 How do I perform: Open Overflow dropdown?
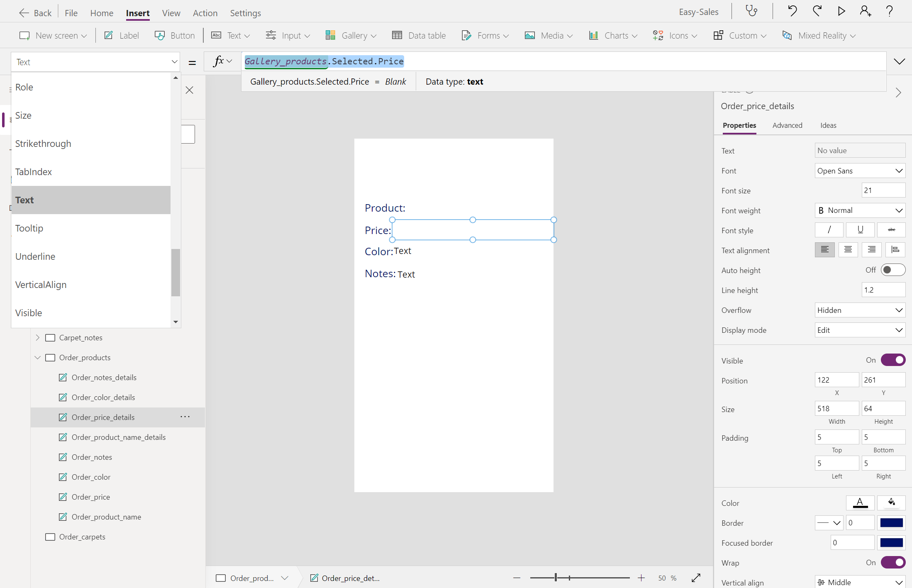(860, 310)
